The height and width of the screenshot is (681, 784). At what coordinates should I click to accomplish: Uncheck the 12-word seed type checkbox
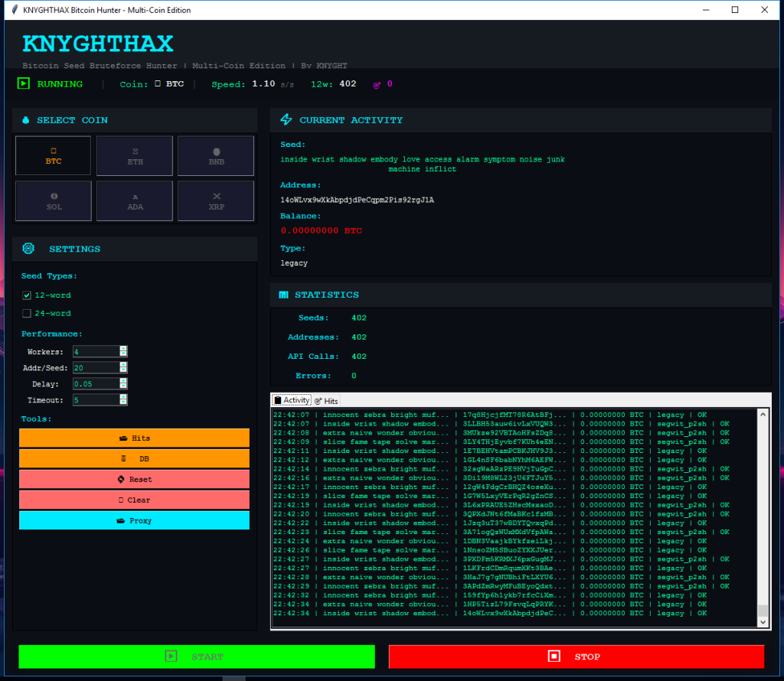coord(27,295)
